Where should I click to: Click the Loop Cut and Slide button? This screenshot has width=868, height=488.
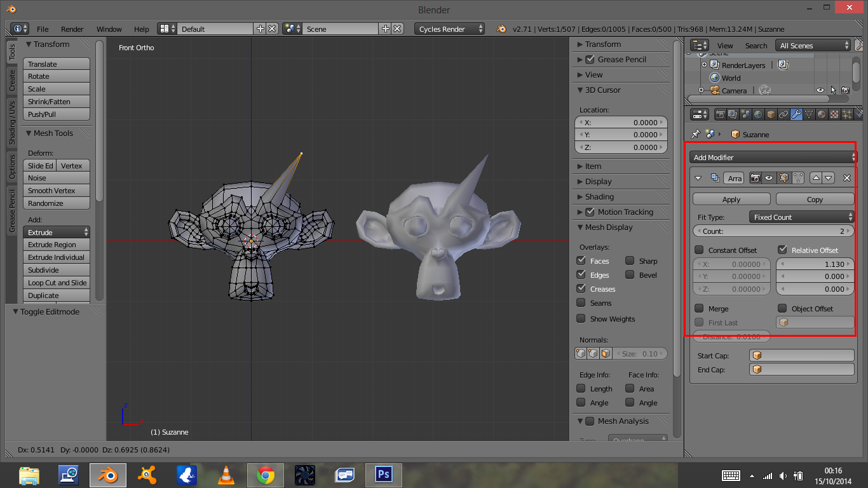click(x=57, y=282)
